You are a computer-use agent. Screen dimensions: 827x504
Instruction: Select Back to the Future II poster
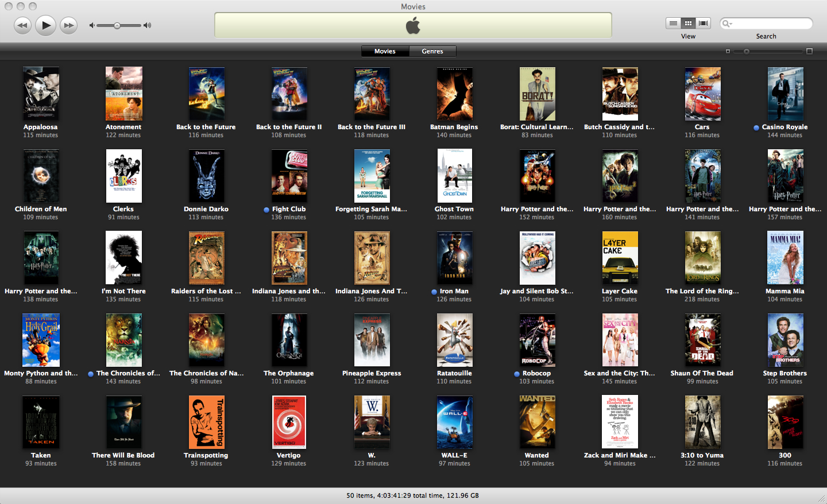pyautogui.click(x=289, y=94)
